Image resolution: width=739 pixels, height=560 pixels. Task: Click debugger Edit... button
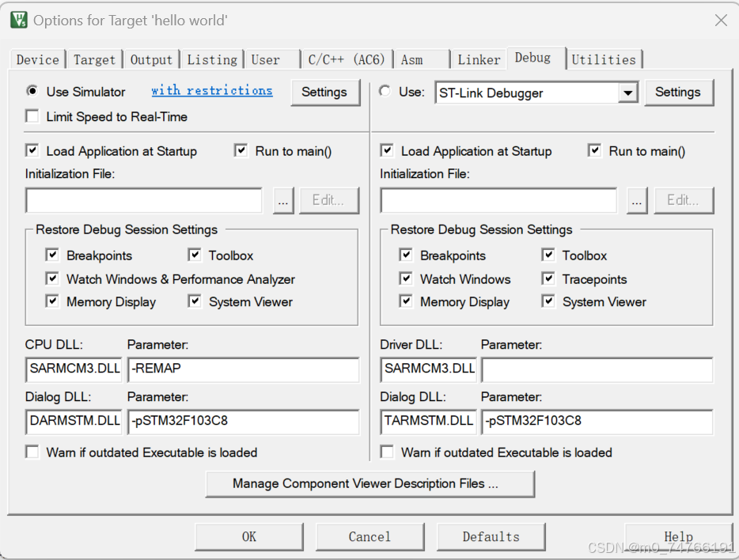coord(684,201)
